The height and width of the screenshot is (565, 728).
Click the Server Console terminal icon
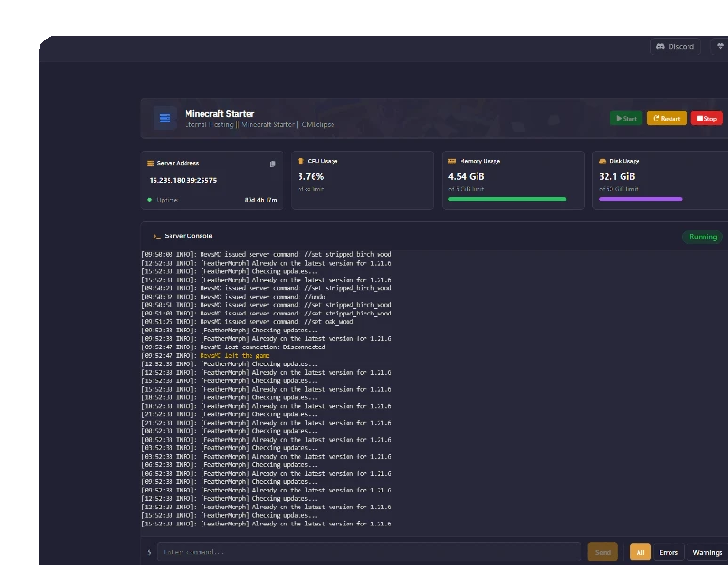156,236
